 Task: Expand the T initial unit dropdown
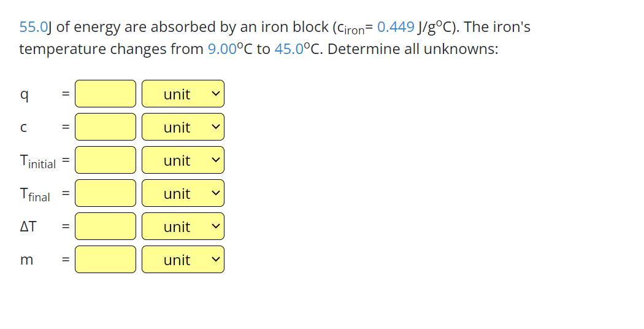(x=183, y=160)
